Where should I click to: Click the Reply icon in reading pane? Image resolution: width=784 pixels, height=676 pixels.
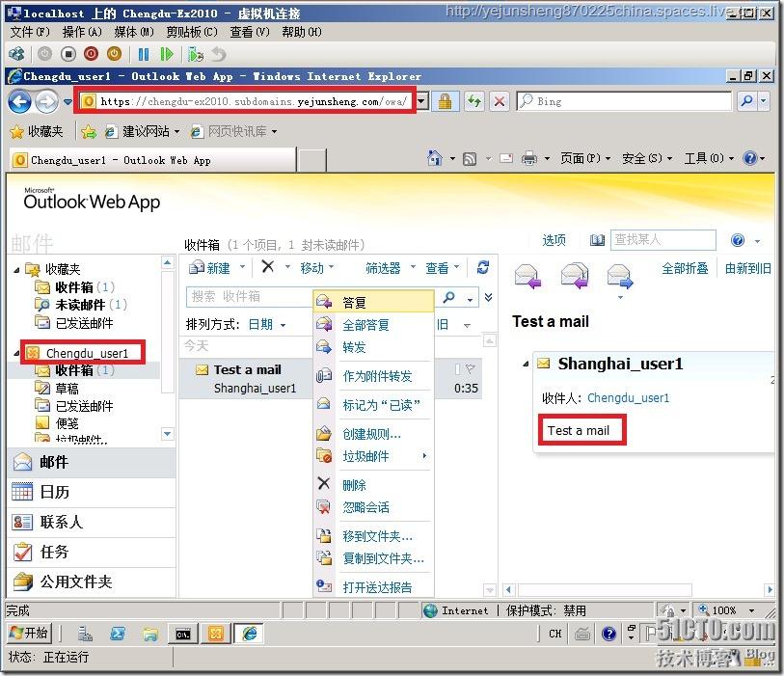[x=527, y=276]
